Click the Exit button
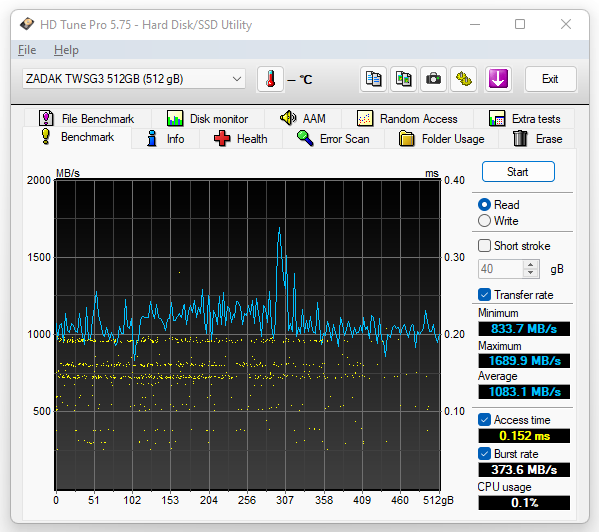Viewport: 599px width, 532px height. 550,79
